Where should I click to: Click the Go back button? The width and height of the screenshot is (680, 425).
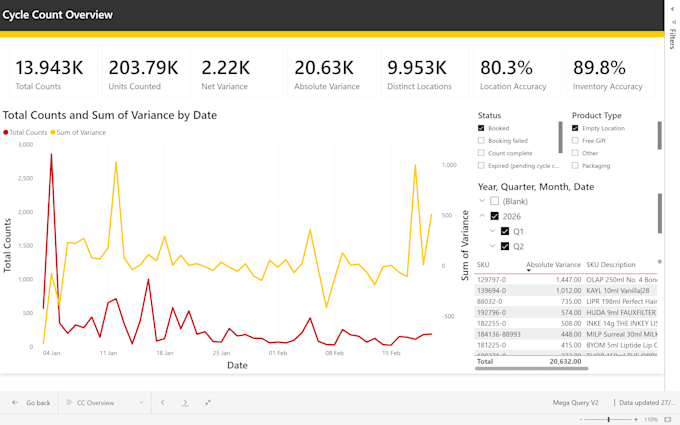pos(31,402)
